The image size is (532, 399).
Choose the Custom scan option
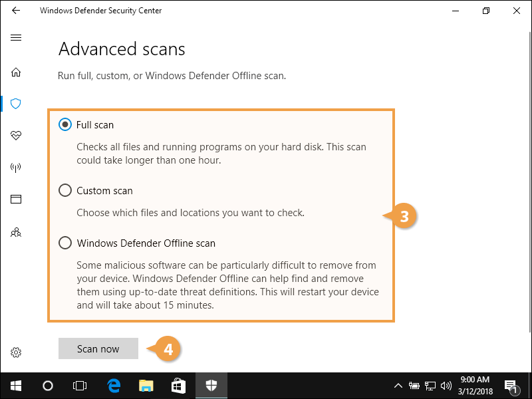click(65, 191)
